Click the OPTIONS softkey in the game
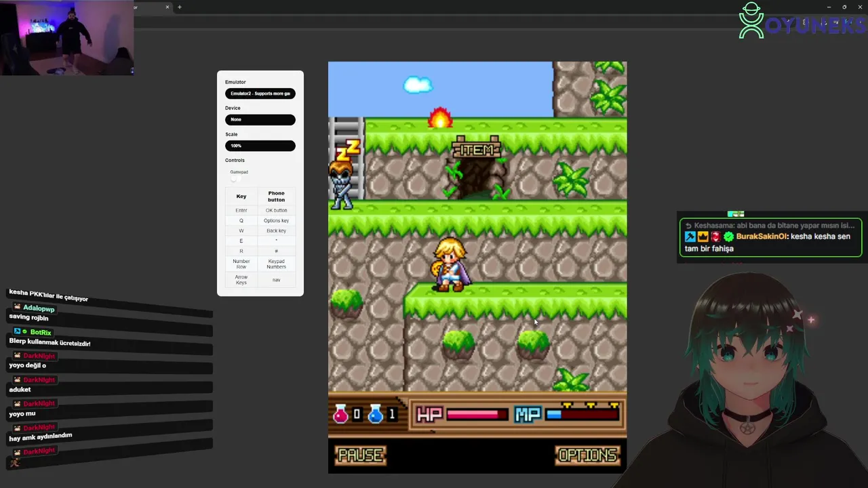 [x=587, y=455]
